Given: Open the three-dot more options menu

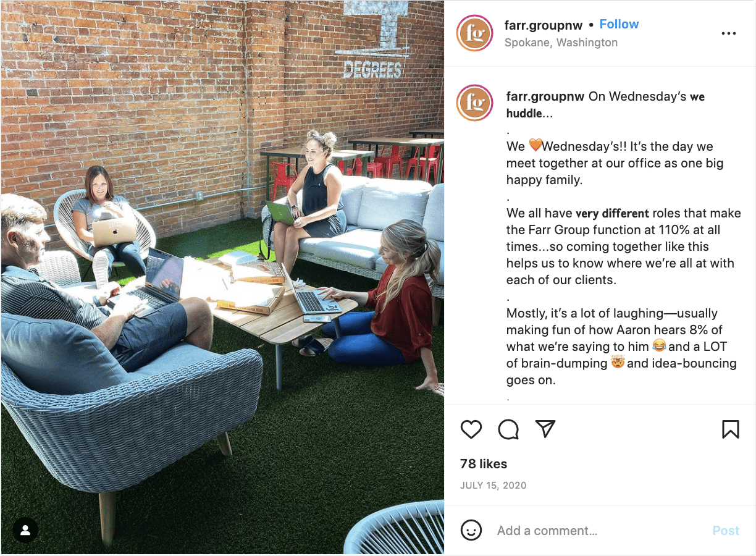Looking at the screenshot, I should coord(729,33).
